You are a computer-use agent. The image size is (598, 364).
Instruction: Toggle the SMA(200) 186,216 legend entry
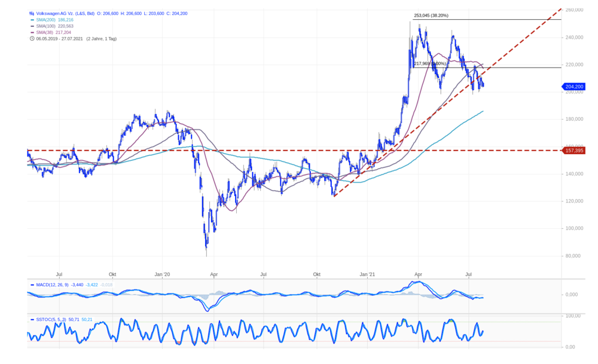coord(54,20)
